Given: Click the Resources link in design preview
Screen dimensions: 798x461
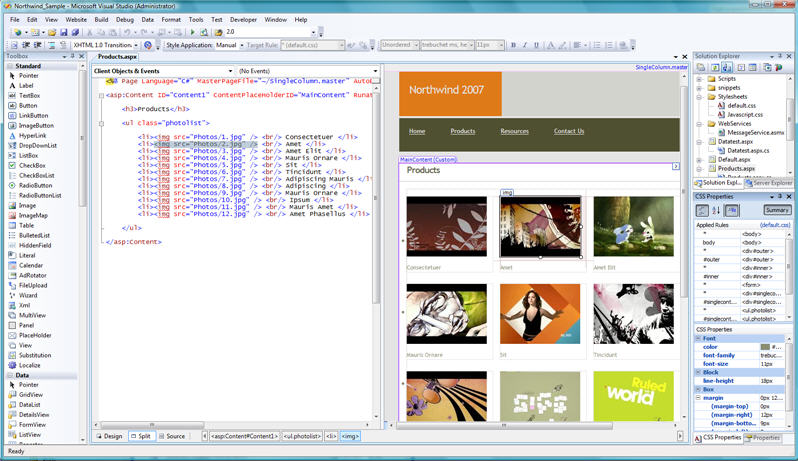Looking at the screenshot, I should coord(515,131).
